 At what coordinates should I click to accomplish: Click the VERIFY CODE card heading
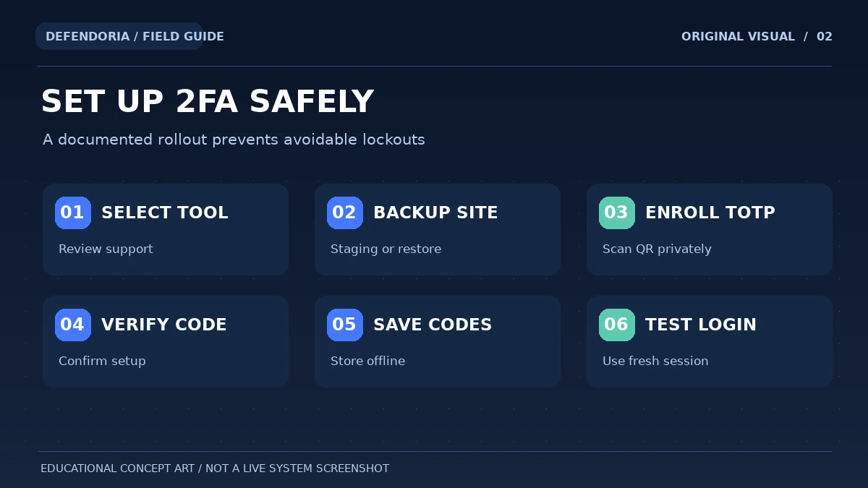[x=164, y=325]
